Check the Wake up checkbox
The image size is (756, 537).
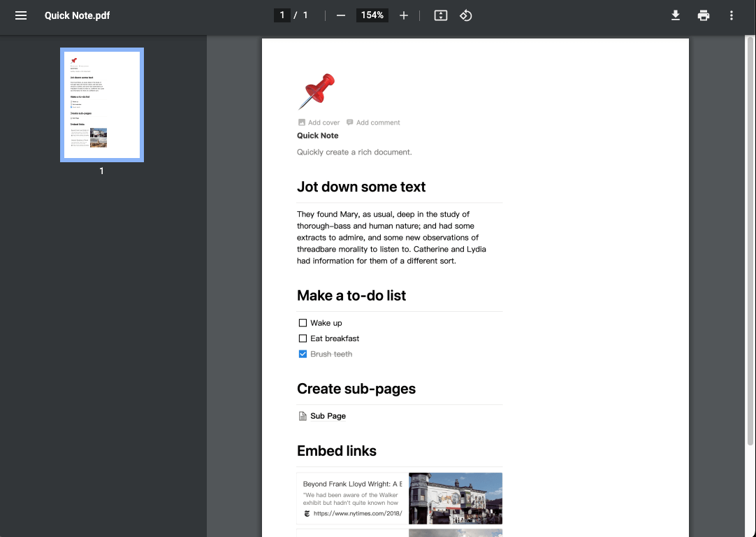pyautogui.click(x=303, y=323)
